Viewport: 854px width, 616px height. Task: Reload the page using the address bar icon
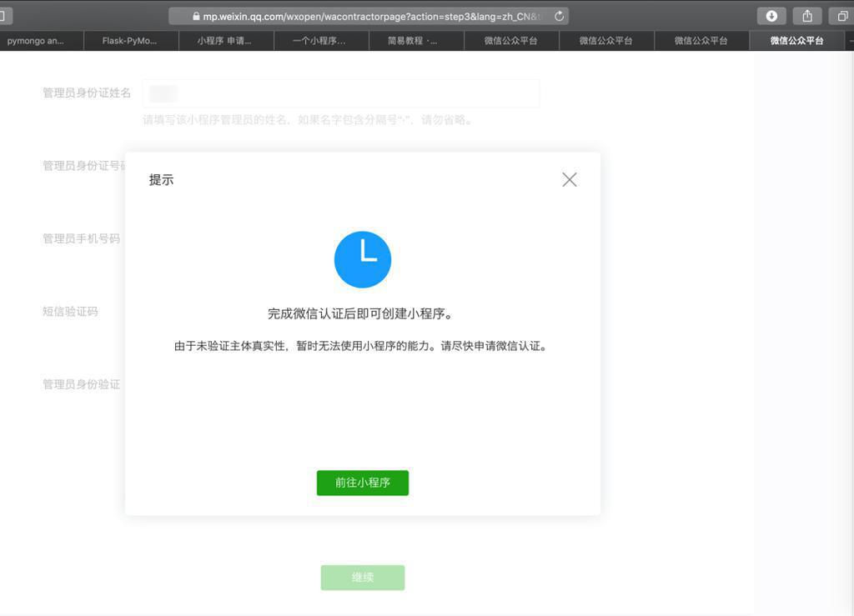tap(559, 17)
